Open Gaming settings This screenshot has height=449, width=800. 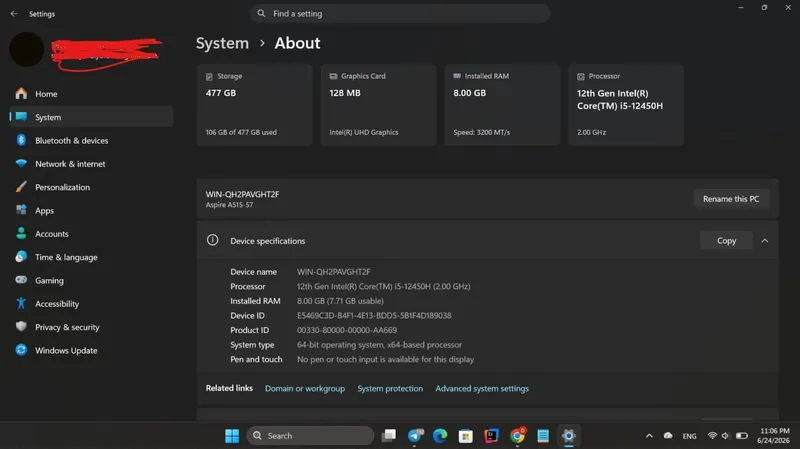coord(91,280)
